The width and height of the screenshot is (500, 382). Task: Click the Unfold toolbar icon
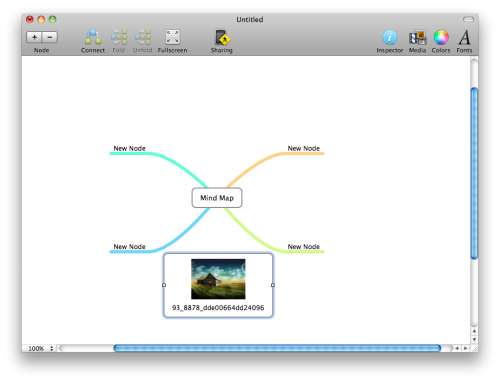click(x=143, y=37)
